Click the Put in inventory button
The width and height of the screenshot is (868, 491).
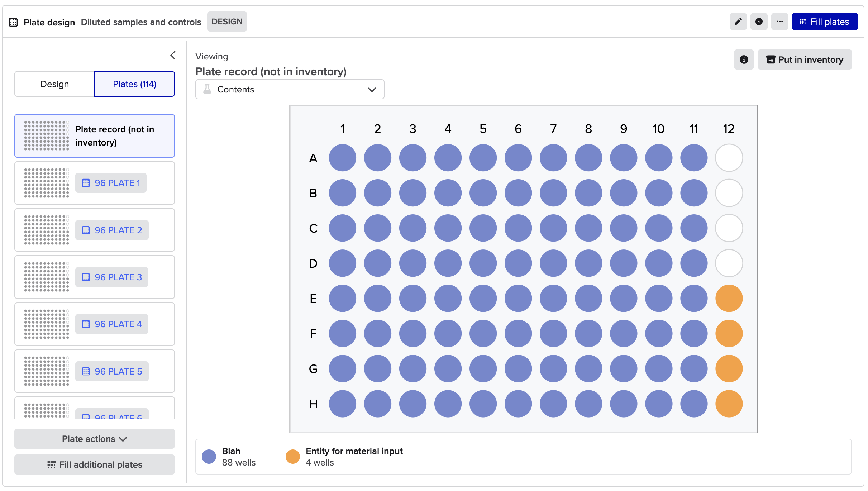pyautogui.click(x=805, y=59)
